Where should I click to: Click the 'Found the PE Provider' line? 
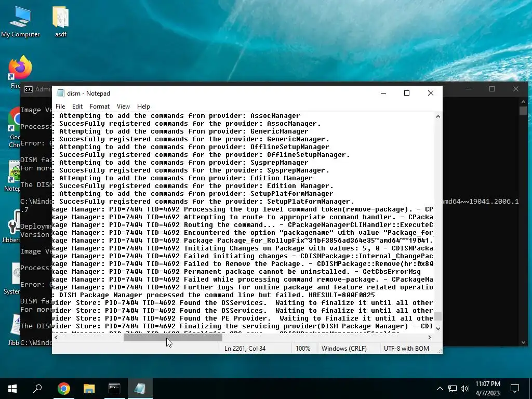coord(243,318)
